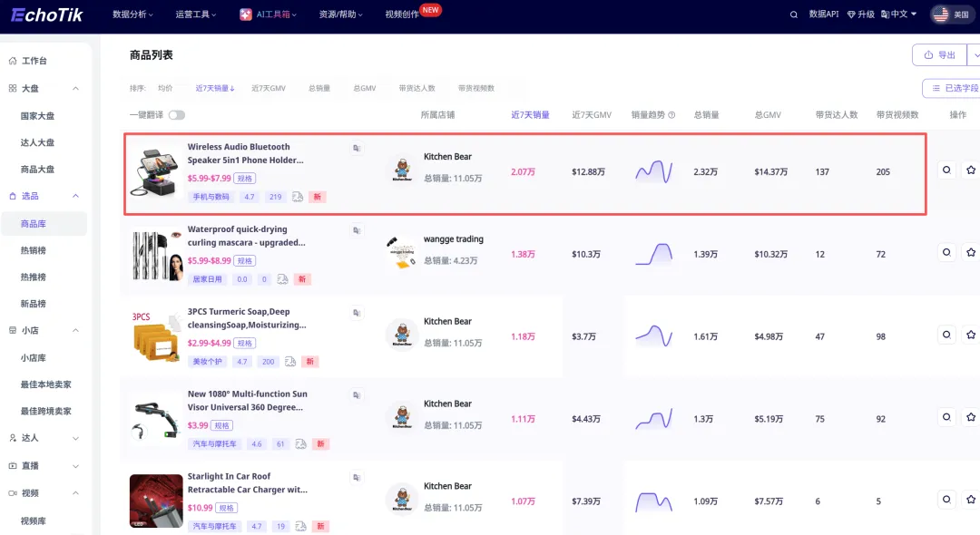Open the 数据分析 dropdown menu
980x535 pixels.
132,15
